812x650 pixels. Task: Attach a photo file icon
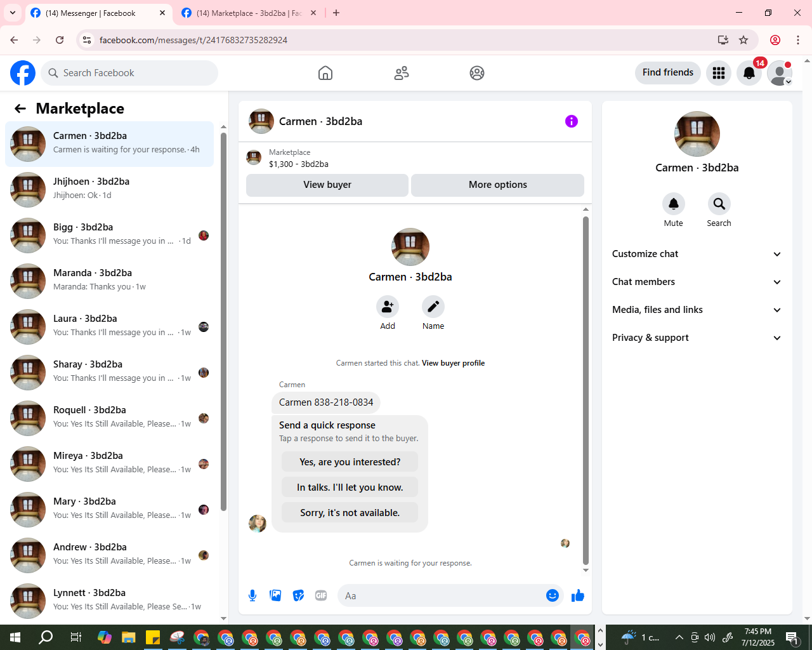(275, 595)
